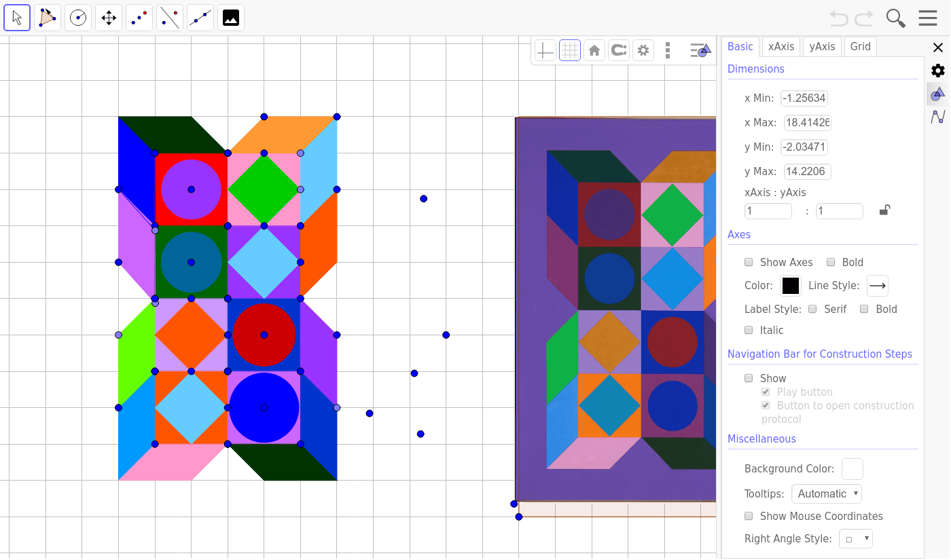
Task: Enable navigation bar Show checkbox
Action: click(x=749, y=378)
